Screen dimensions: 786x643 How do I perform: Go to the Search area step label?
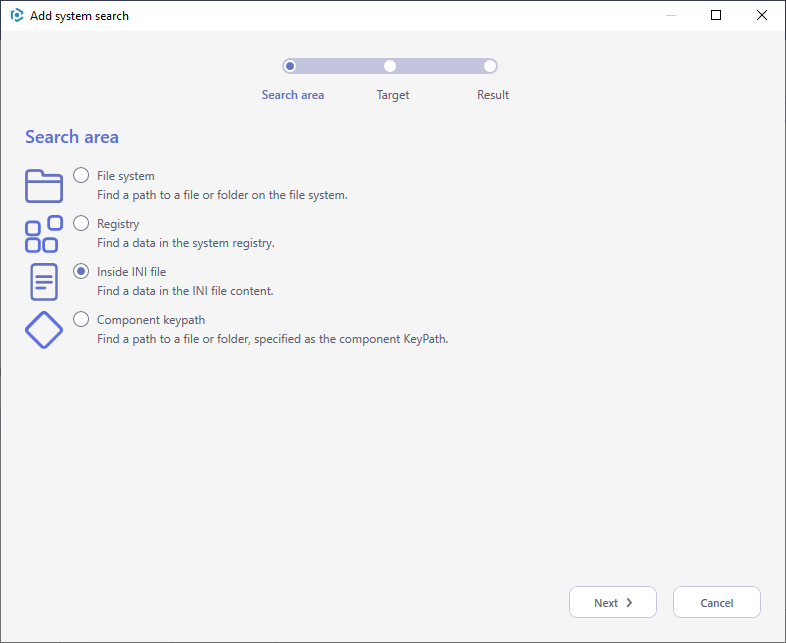293,95
